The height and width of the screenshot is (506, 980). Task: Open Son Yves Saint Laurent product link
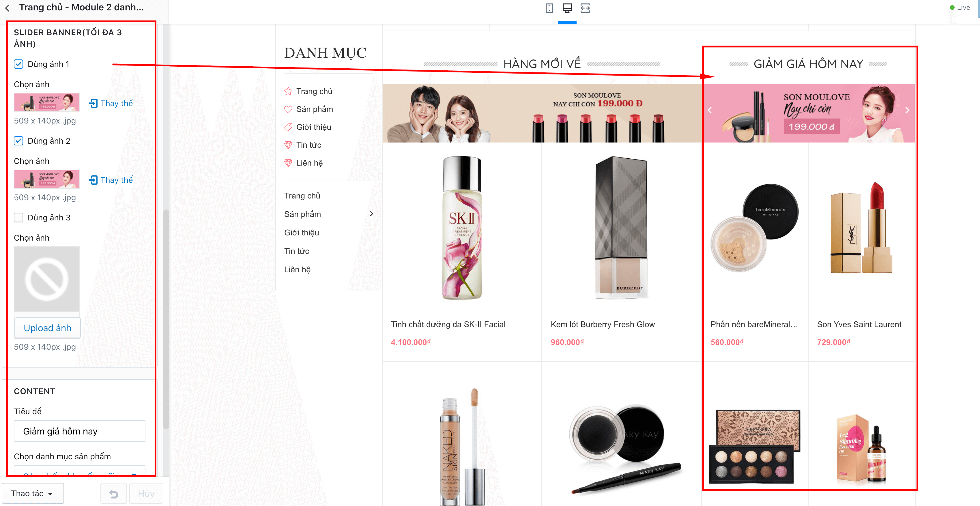[859, 325]
